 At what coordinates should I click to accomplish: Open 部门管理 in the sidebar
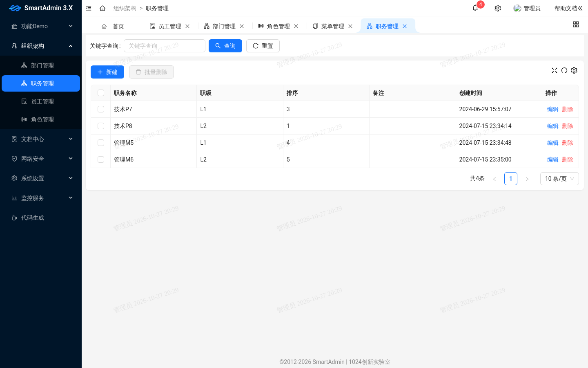tap(41, 65)
